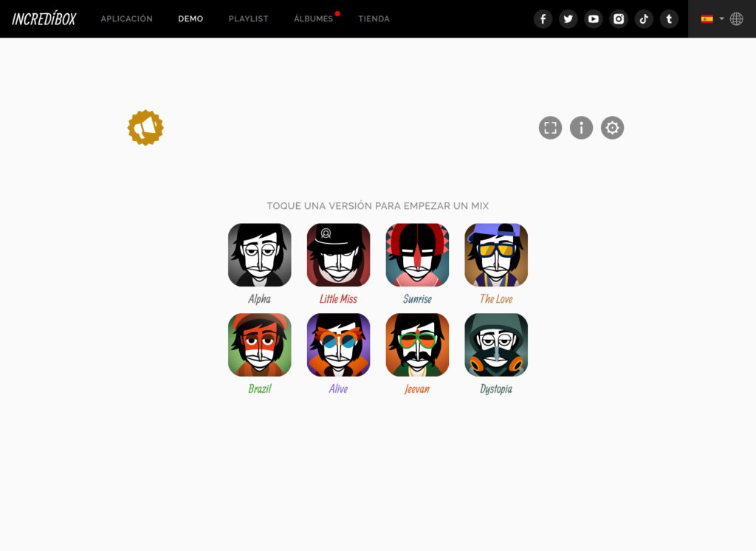Open the Demo menu item
756x551 pixels.
point(190,18)
